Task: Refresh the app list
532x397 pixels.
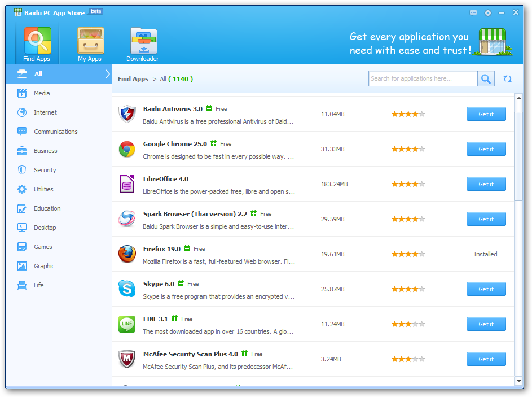Action: tap(508, 79)
